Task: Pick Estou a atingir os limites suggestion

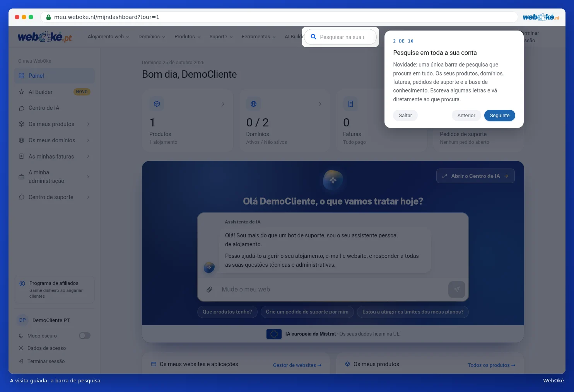Action: pyautogui.click(x=413, y=312)
